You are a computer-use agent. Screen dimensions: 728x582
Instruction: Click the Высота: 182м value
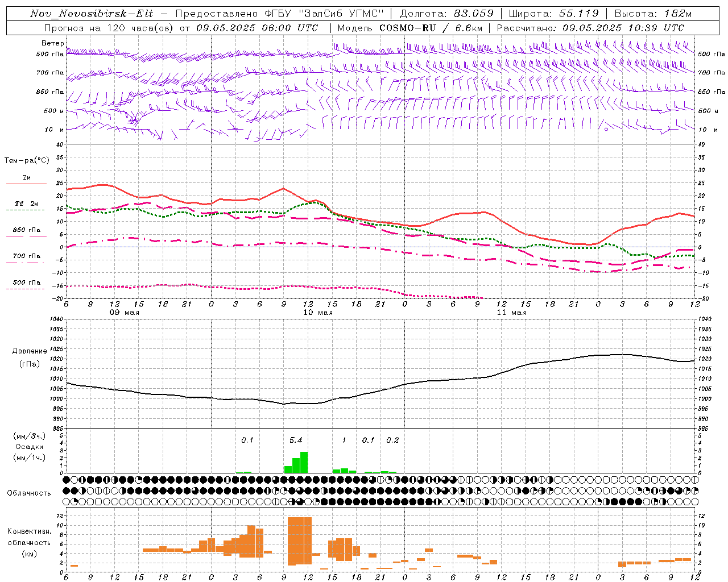point(653,14)
